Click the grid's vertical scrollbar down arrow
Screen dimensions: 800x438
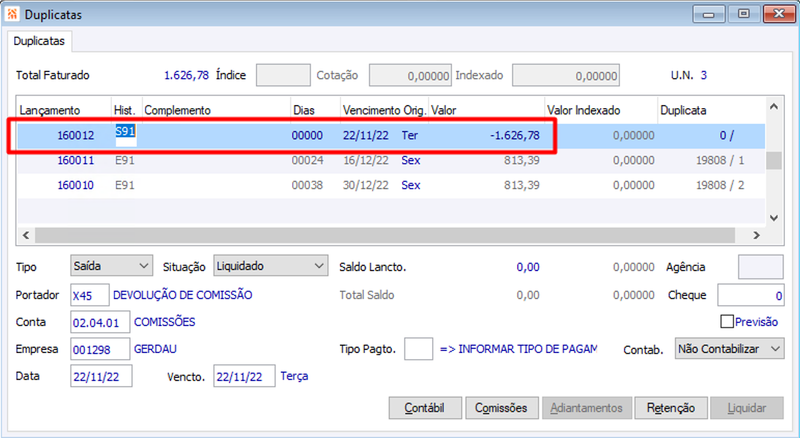pos(774,218)
